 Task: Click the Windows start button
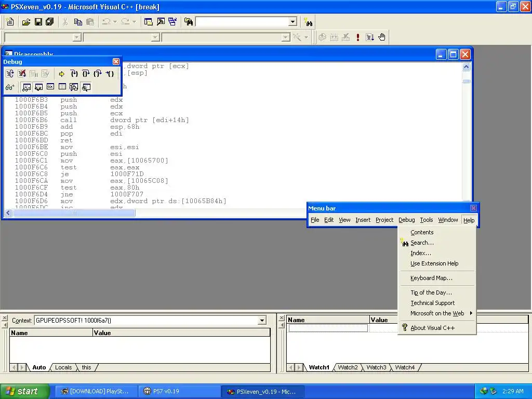(25, 391)
